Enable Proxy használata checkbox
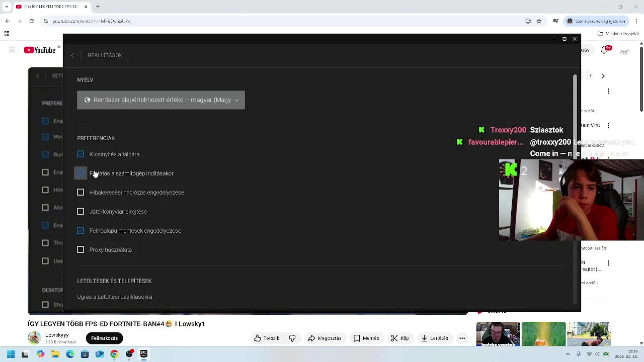 (x=80, y=250)
